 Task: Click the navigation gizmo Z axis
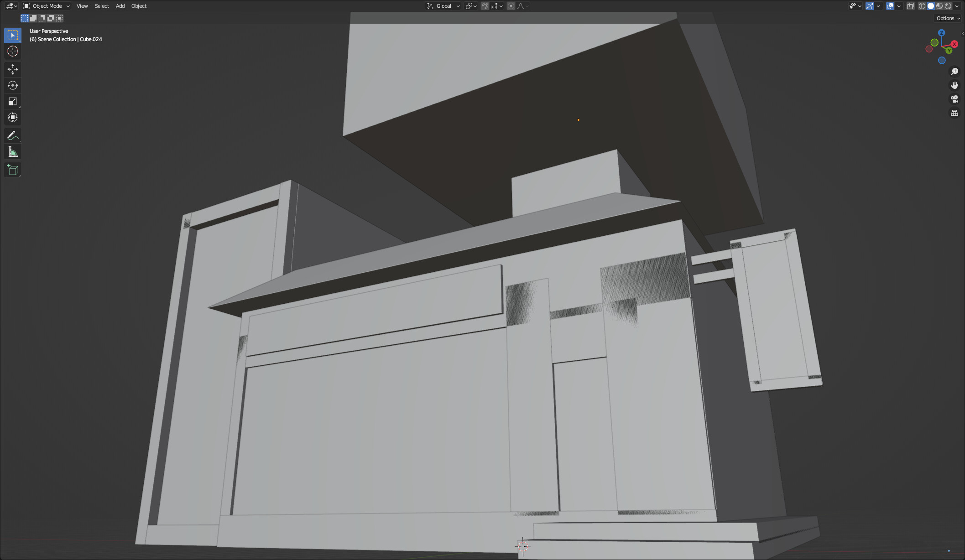coord(941,33)
